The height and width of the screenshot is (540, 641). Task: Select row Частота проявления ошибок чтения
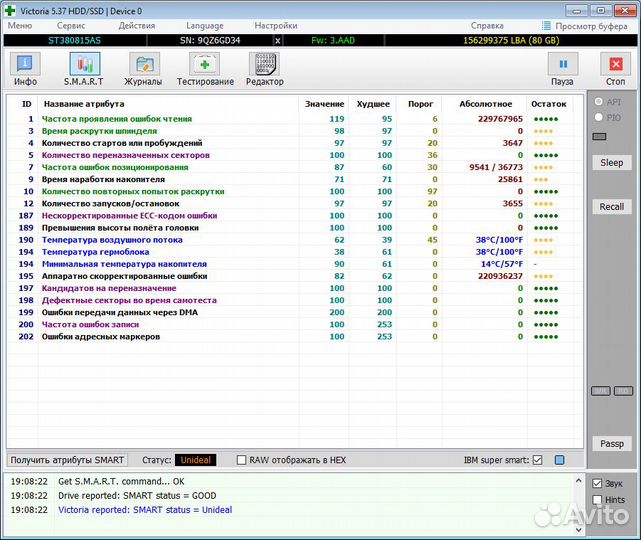(x=295, y=119)
